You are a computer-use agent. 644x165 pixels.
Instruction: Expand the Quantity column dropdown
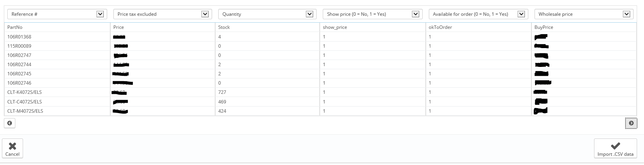click(x=267, y=14)
